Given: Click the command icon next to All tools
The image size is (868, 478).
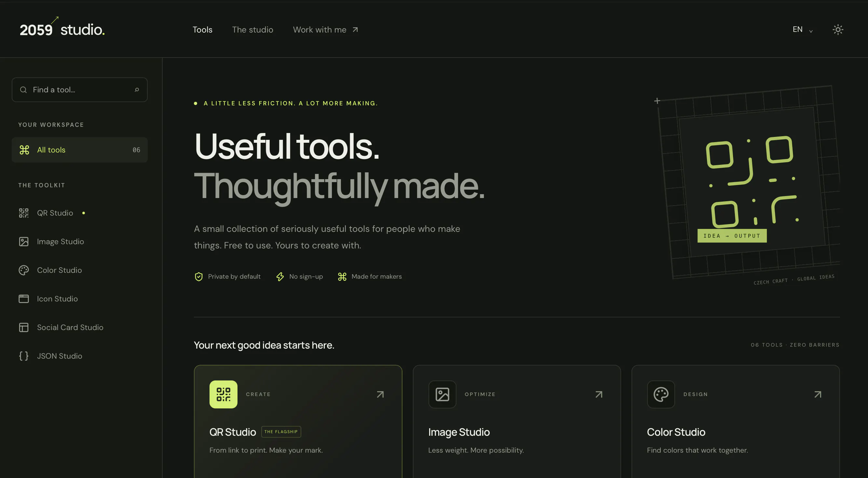Looking at the screenshot, I should click(x=24, y=150).
